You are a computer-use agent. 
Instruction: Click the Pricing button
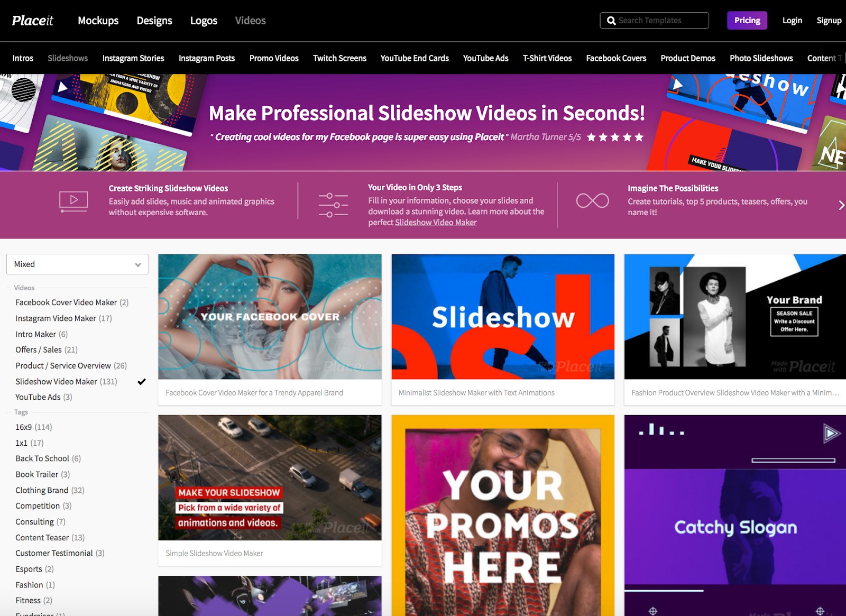pyautogui.click(x=747, y=21)
